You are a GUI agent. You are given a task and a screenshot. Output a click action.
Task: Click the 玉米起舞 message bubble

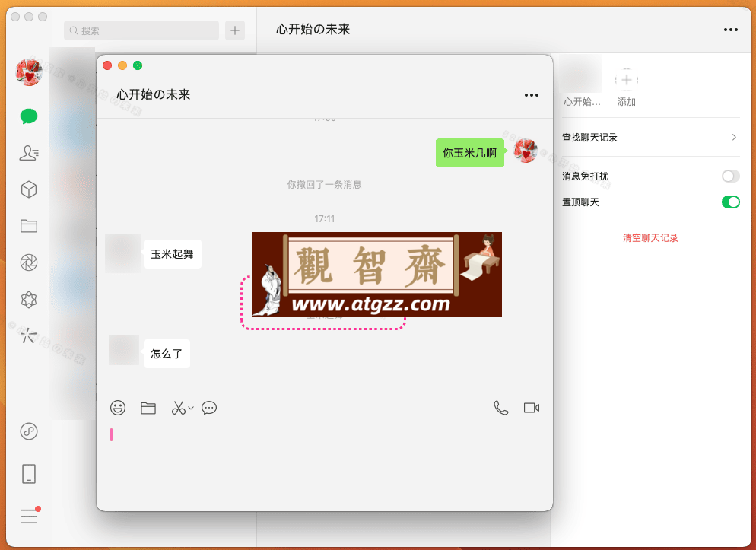172,254
